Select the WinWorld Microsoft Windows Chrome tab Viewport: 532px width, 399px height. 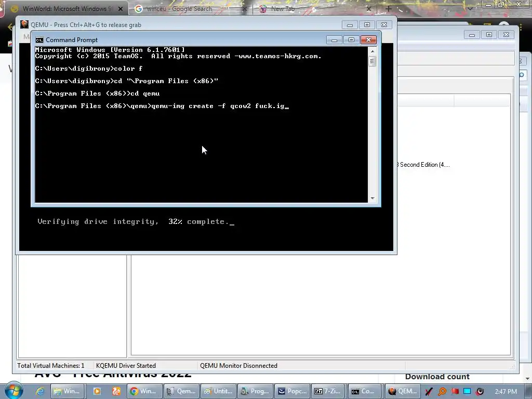tap(67, 9)
